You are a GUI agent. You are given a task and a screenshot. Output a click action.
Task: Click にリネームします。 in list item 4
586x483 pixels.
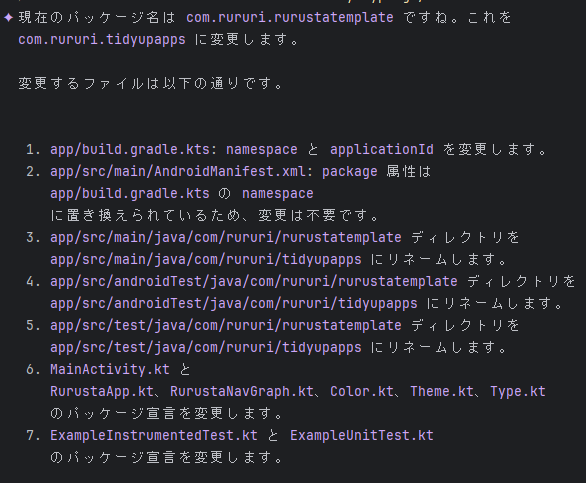(x=495, y=304)
